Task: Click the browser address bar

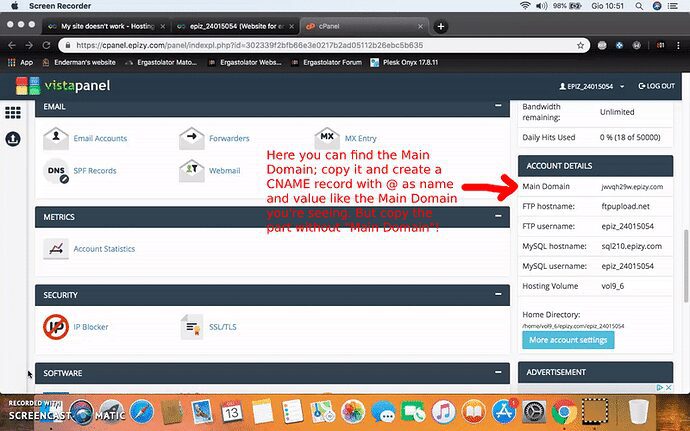Action: [323, 45]
